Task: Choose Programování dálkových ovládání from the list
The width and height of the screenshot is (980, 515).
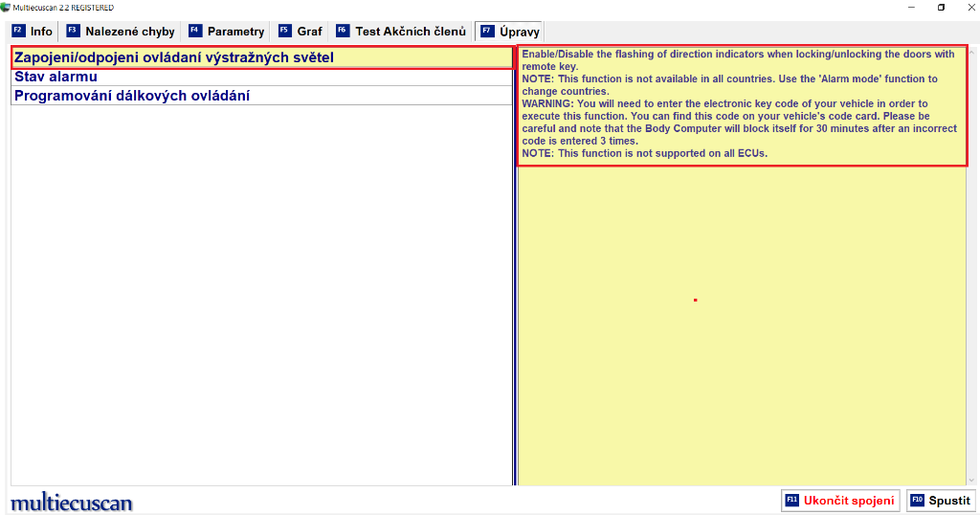Action: click(132, 96)
